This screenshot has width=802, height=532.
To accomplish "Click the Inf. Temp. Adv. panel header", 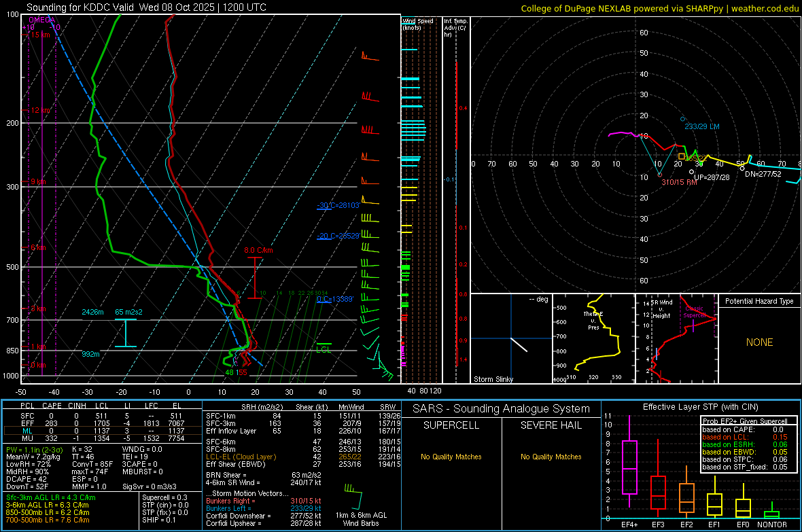I will [455, 28].
